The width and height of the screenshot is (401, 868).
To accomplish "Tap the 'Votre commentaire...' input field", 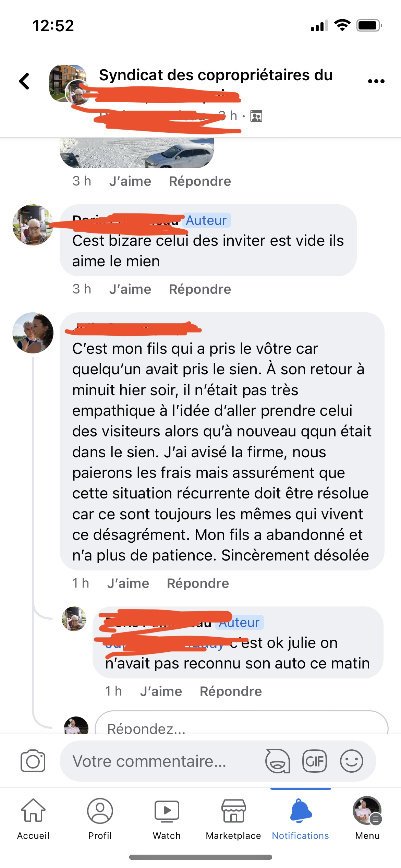I will tap(161, 761).
